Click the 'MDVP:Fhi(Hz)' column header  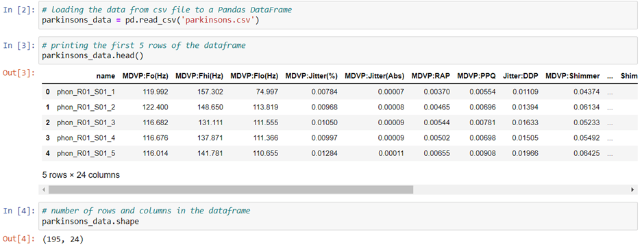[199, 76]
